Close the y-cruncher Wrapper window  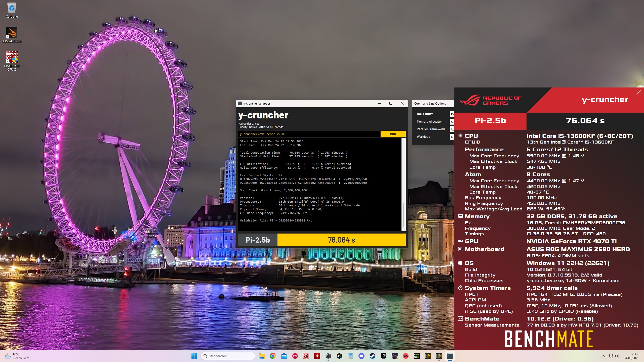click(x=402, y=103)
